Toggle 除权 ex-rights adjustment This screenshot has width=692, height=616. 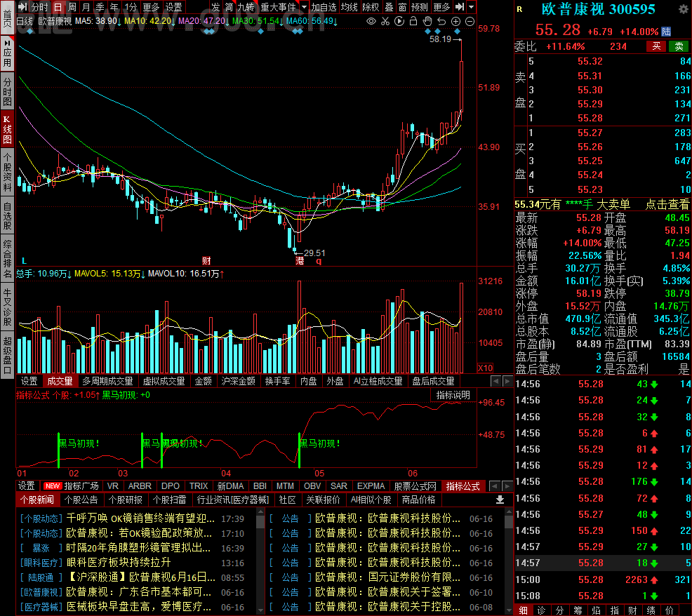(371, 7)
